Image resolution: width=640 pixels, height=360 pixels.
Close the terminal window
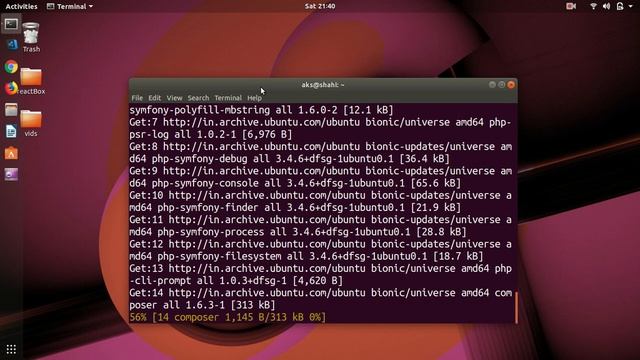(x=511, y=84)
